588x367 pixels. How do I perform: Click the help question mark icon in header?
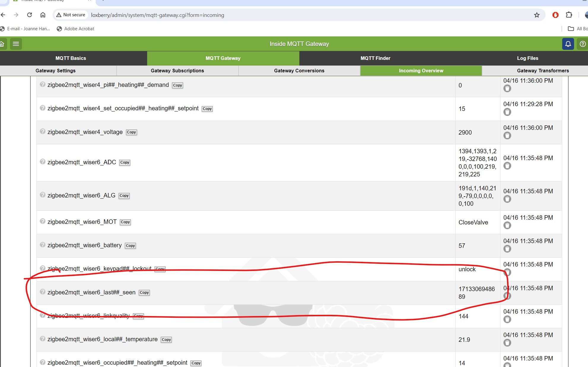(x=583, y=44)
